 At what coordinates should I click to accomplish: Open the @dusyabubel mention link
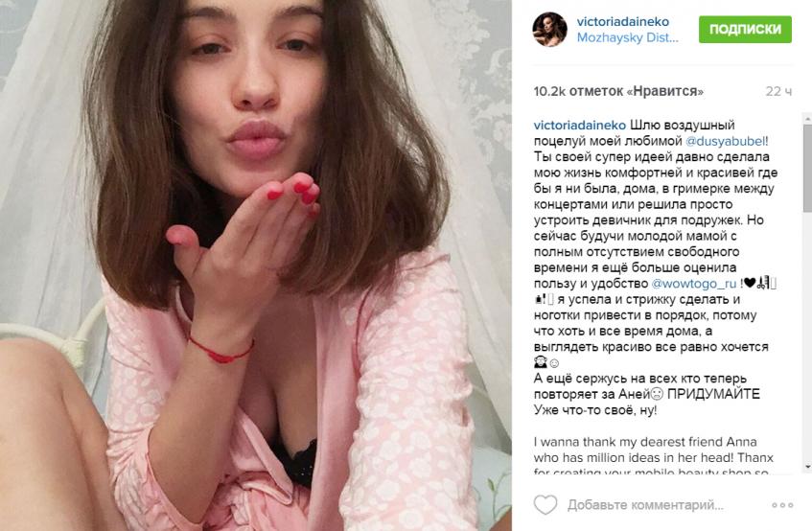tap(725, 141)
